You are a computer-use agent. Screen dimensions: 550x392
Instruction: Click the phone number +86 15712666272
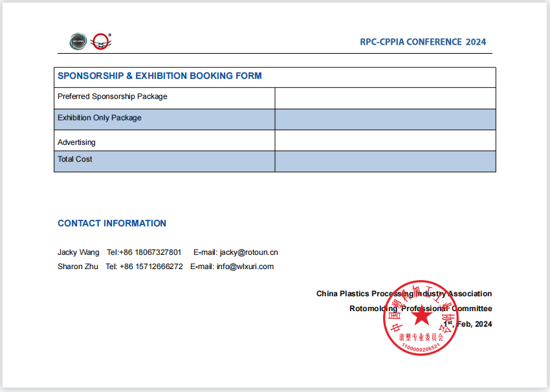(x=151, y=267)
